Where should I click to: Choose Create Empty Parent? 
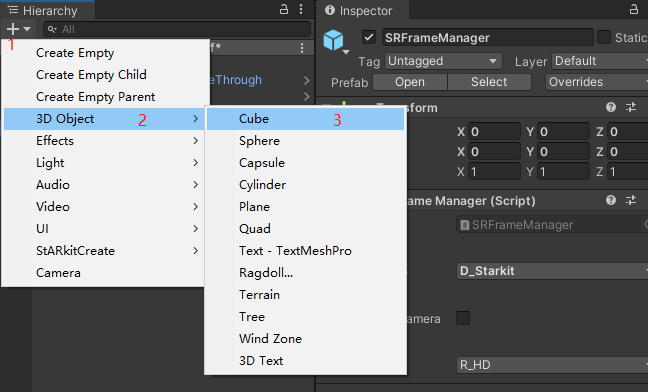click(x=104, y=97)
